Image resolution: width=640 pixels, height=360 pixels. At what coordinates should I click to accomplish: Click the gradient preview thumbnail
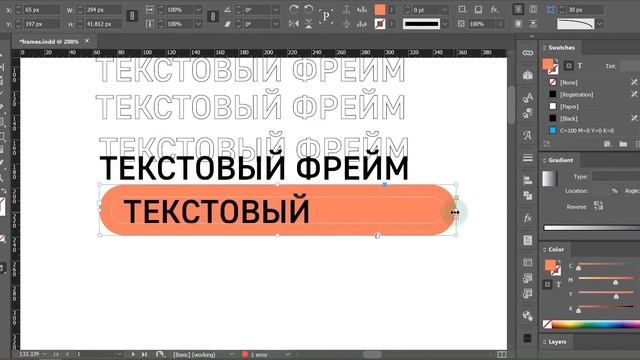[549, 179]
